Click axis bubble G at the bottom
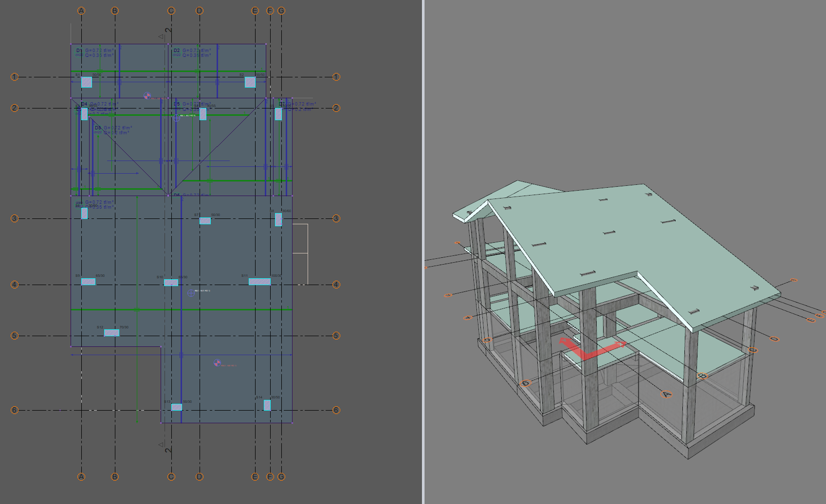Screen dimensions: 826x504 pos(281,477)
